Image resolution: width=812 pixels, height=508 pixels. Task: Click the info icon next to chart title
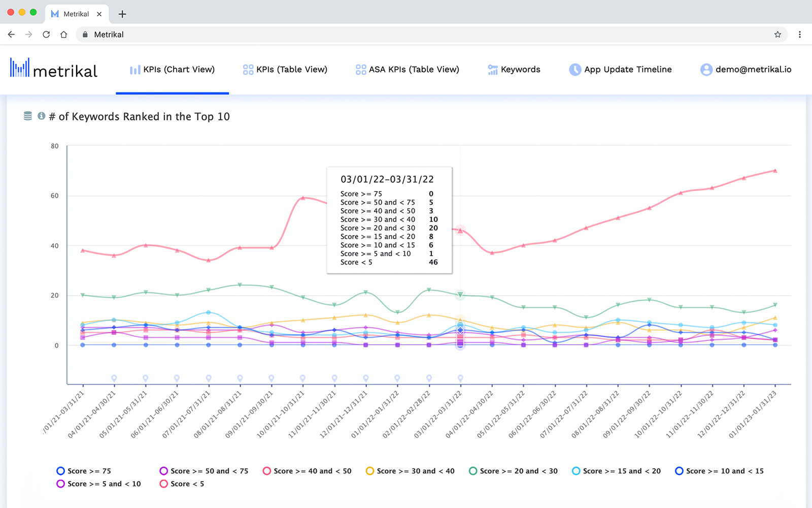(x=42, y=116)
